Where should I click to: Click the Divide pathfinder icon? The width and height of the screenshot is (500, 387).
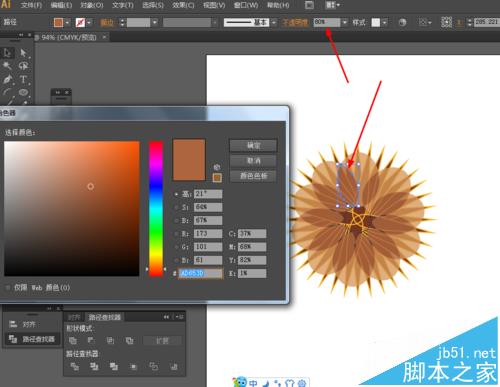tap(75, 367)
